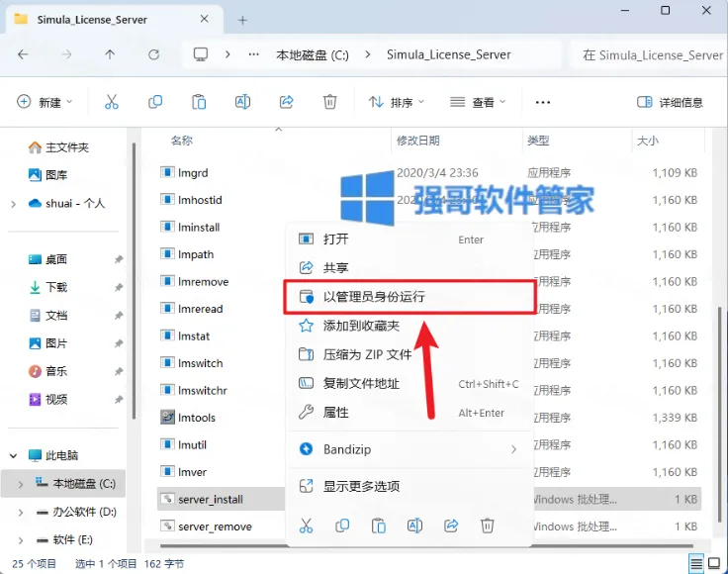This screenshot has height=574, width=728.
Task: Select Run as administrator
Action: tap(409, 297)
